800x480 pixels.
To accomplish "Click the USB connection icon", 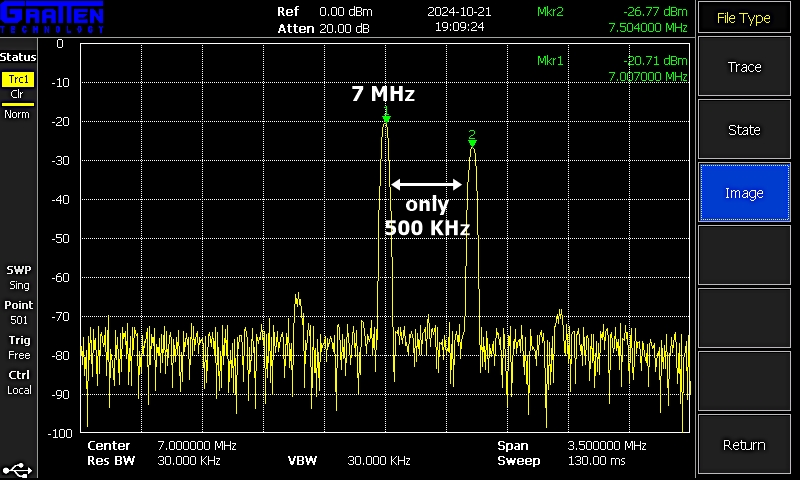I will pos(17,470).
